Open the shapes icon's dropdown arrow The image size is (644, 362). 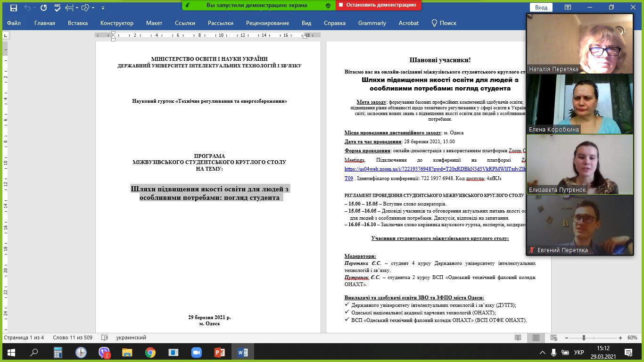(x=93, y=8)
